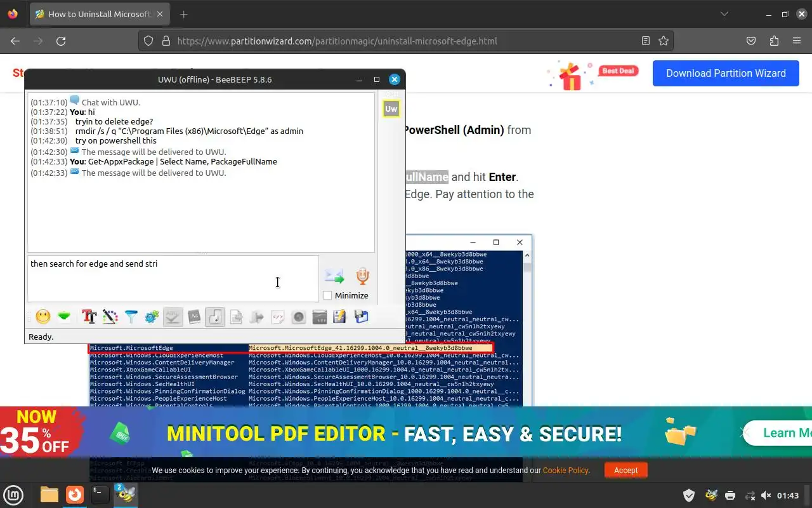Image resolution: width=812 pixels, height=508 pixels.
Task: Open the emoticons smiley picker in BeeBEEP
Action: click(x=43, y=316)
